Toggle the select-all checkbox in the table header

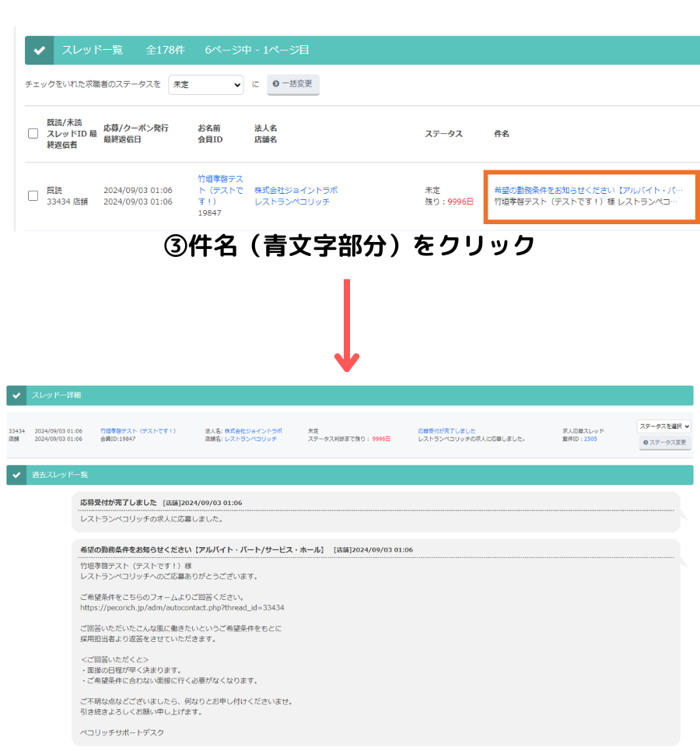coord(32,133)
